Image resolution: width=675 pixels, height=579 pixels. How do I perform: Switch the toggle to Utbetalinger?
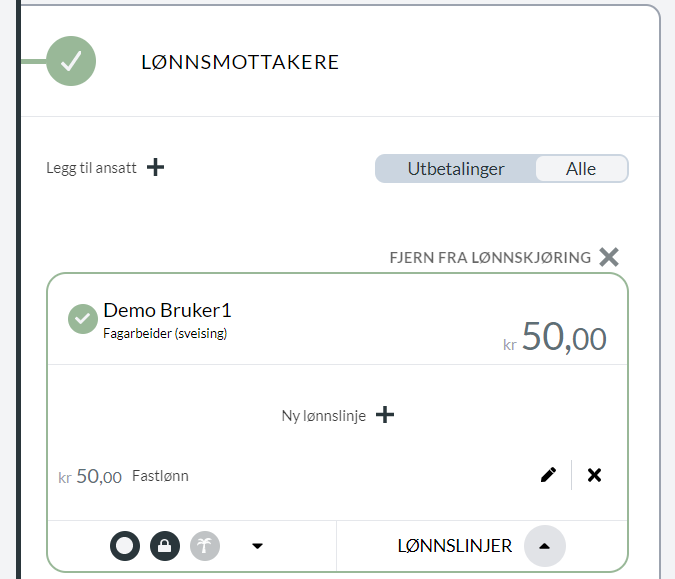(x=455, y=169)
